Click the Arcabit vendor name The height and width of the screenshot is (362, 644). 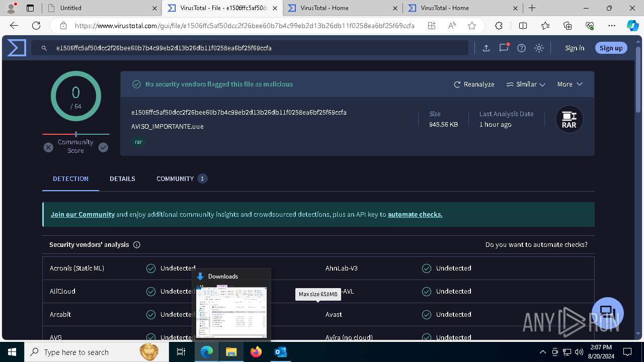(x=60, y=315)
